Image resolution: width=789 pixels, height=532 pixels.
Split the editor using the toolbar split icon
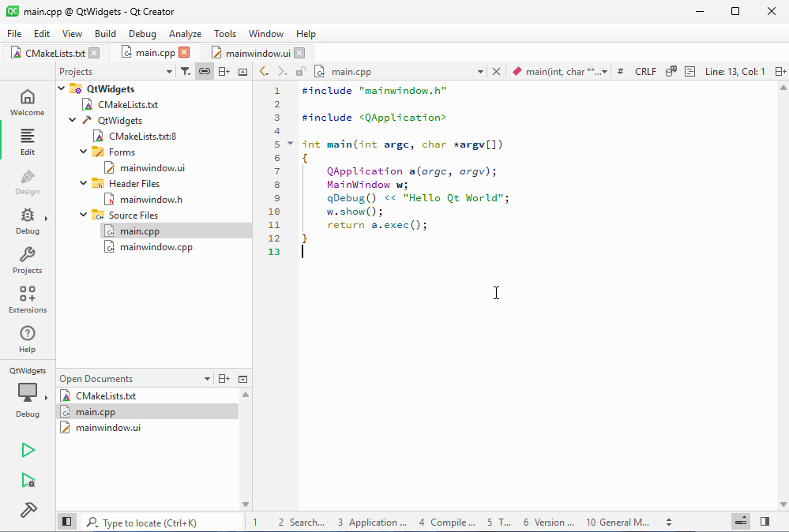click(x=780, y=71)
